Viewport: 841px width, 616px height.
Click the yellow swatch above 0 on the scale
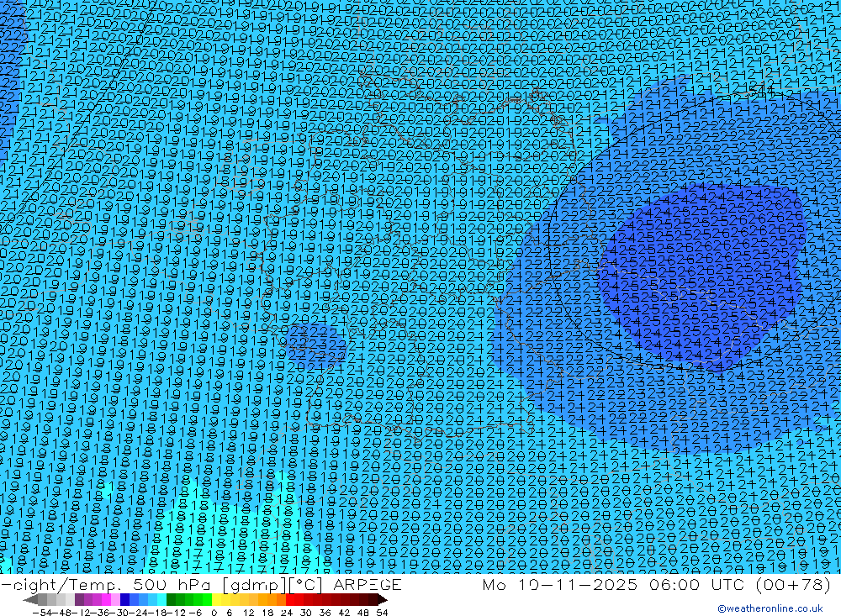point(217,600)
